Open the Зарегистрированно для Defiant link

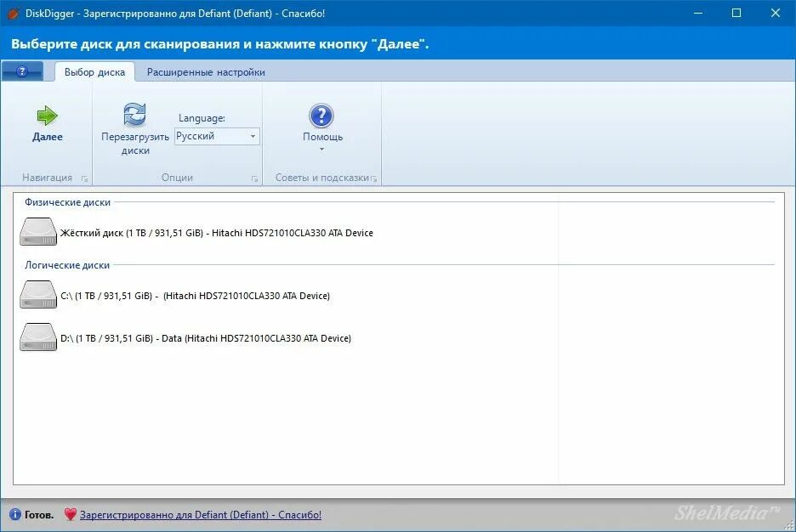pyautogui.click(x=201, y=515)
